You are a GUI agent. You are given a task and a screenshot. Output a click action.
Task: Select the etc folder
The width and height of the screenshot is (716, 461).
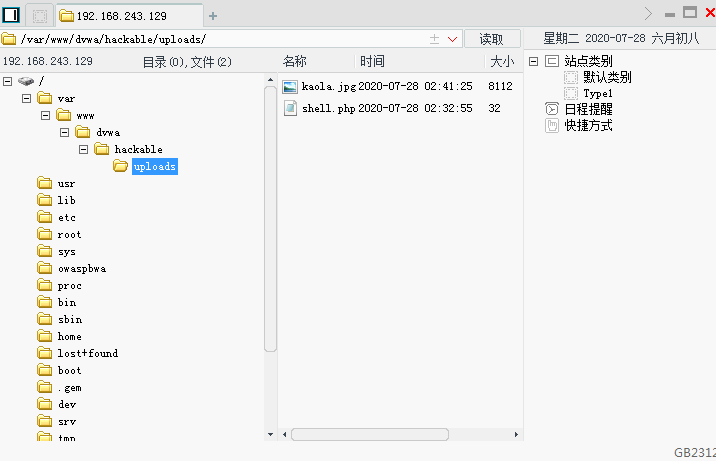point(67,218)
